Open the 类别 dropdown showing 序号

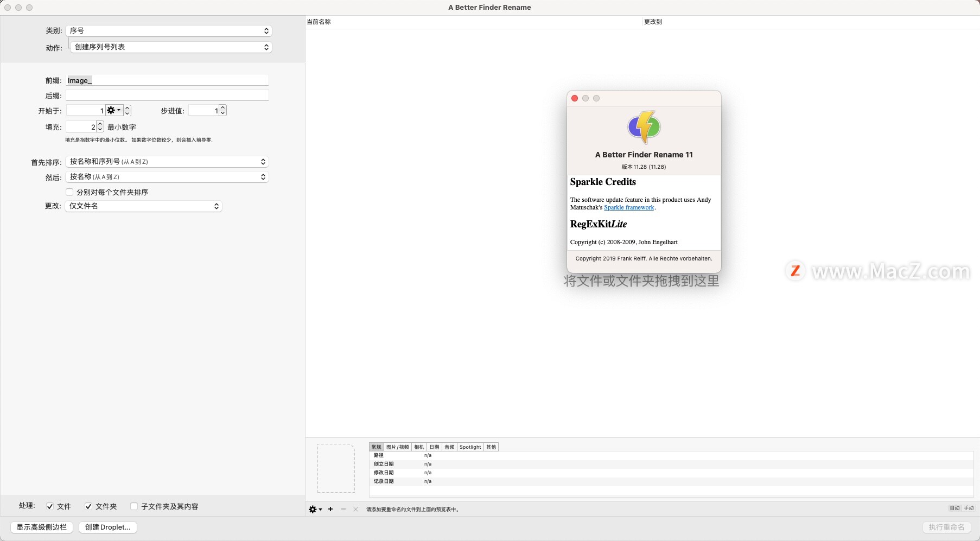click(x=169, y=31)
